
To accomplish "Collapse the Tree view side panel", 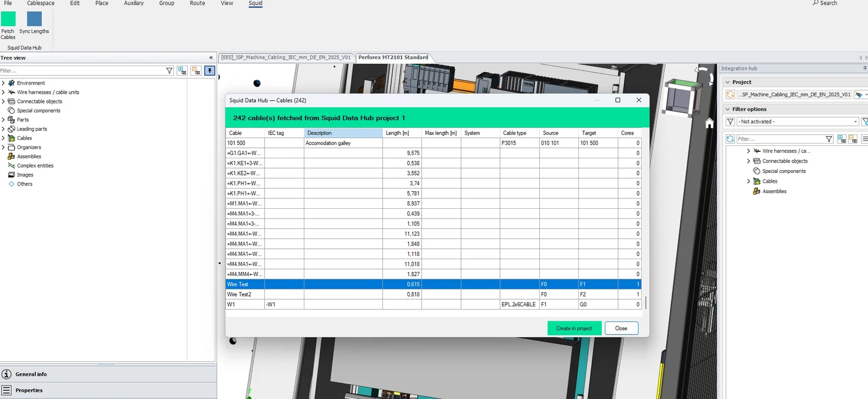I will 211,57.
